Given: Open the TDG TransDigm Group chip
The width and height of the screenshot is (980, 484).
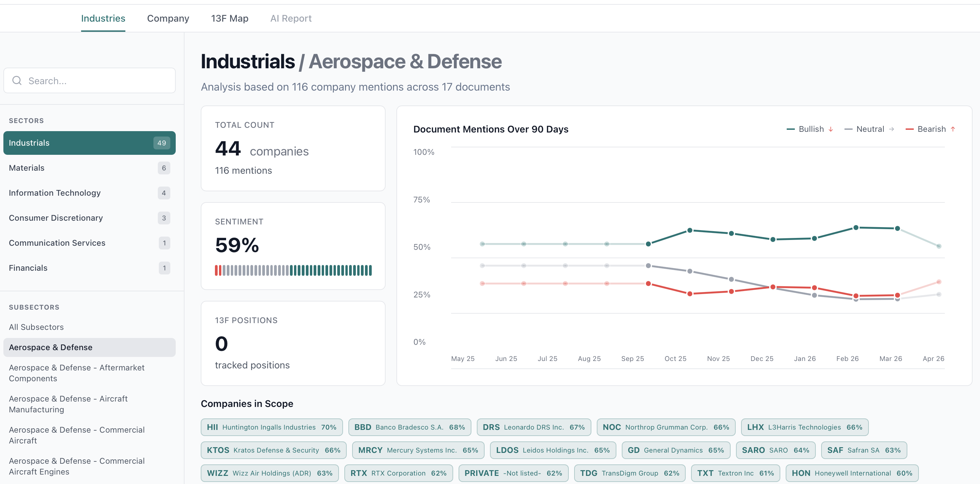Looking at the screenshot, I should click(630, 473).
